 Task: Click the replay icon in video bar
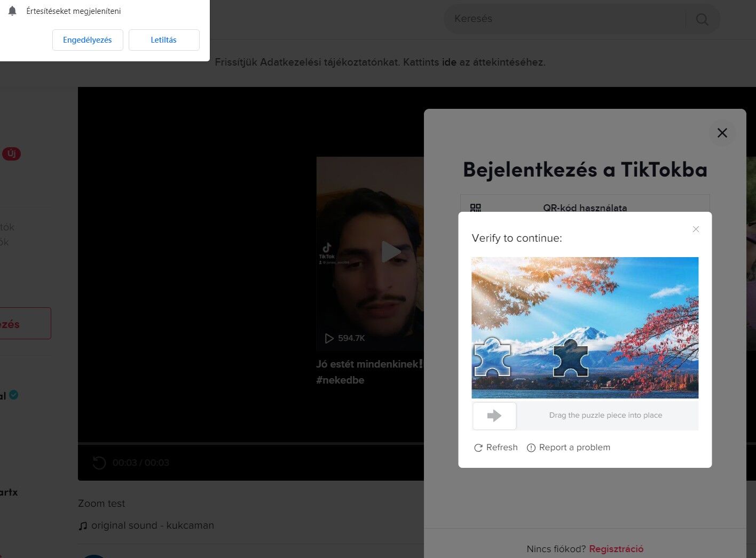(x=99, y=463)
